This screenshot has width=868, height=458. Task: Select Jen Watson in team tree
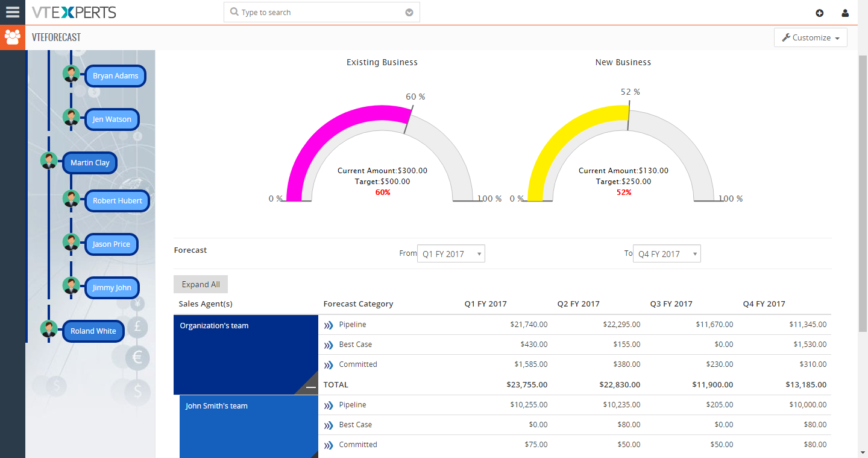click(x=112, y=119)
